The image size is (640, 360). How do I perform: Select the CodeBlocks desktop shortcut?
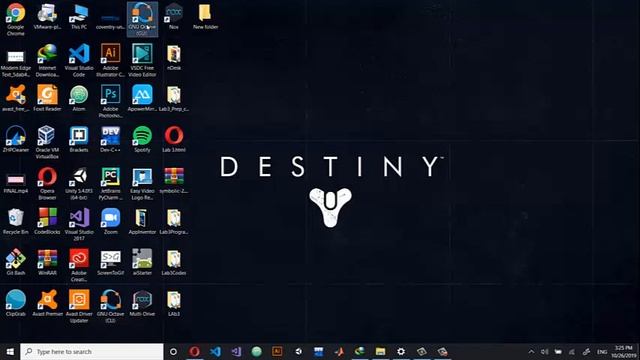(x=47, y=221)
